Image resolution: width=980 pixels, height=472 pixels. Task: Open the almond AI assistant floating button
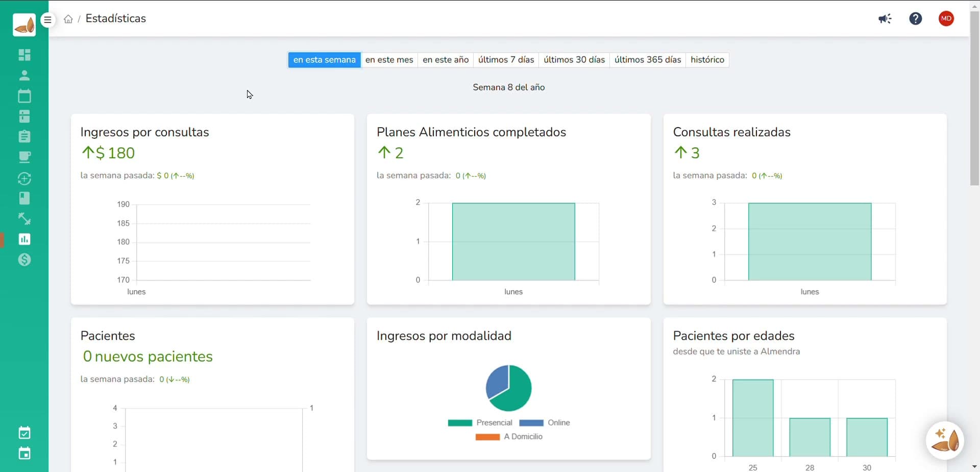point(945,440)
